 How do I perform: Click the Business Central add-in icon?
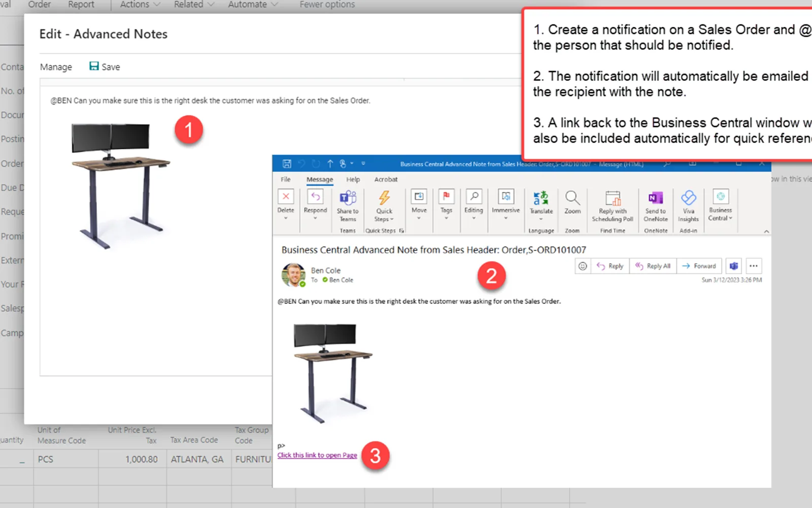[721, 197]
